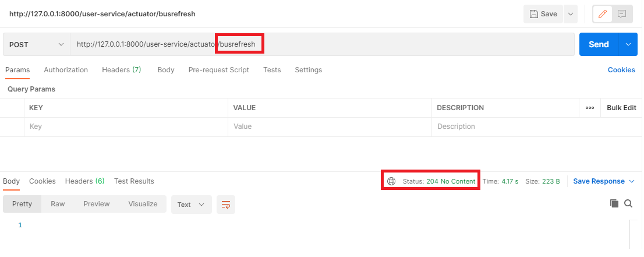Switch to the comment mode icon
This screenshot has height=257, width=644.
click(622, 14)
